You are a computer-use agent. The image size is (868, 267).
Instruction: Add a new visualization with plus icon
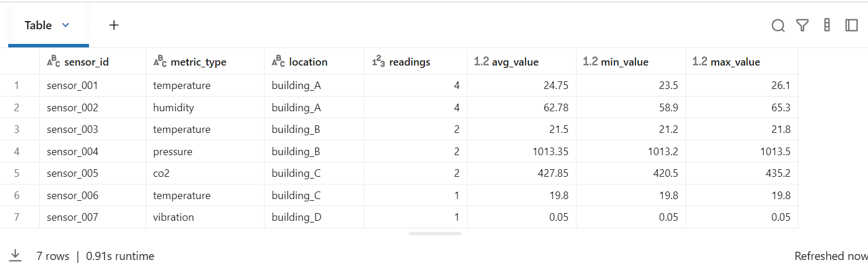point(114,25)
